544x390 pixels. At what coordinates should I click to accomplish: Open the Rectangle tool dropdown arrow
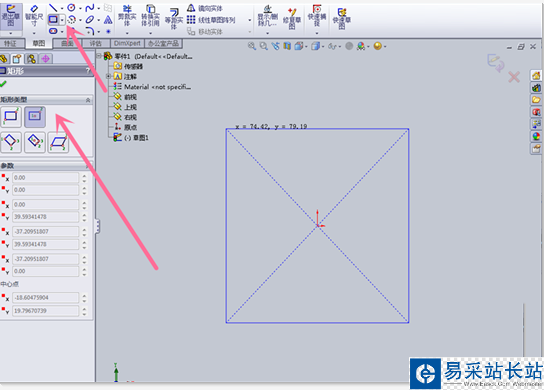point(62,20)
